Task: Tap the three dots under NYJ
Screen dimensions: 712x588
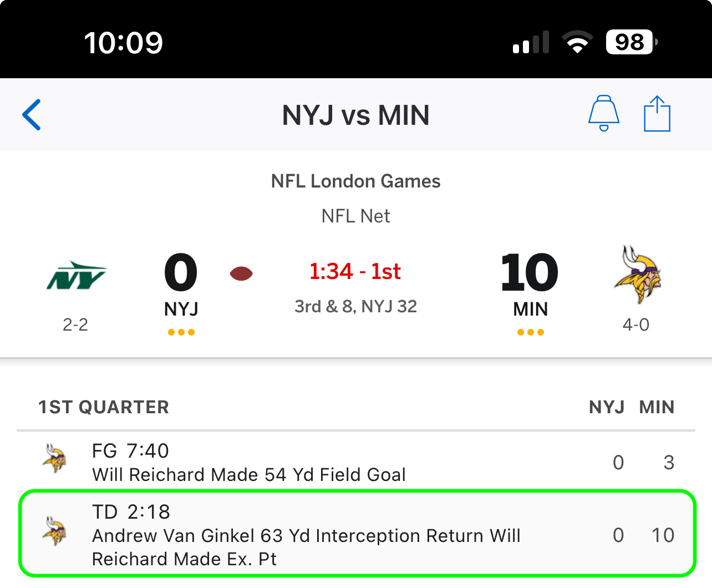Action: point(181,332)
